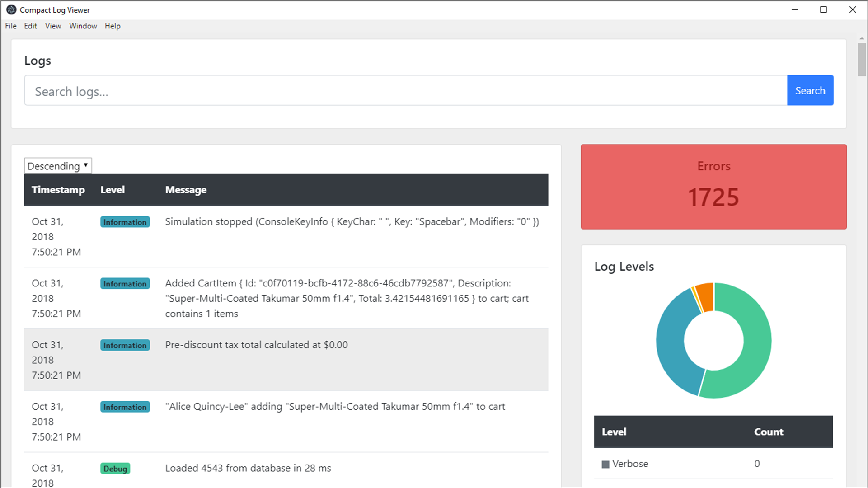Viewport: 868px width, 488px height.
Task: Select the Level column header to sort
Action: [113, 190]
